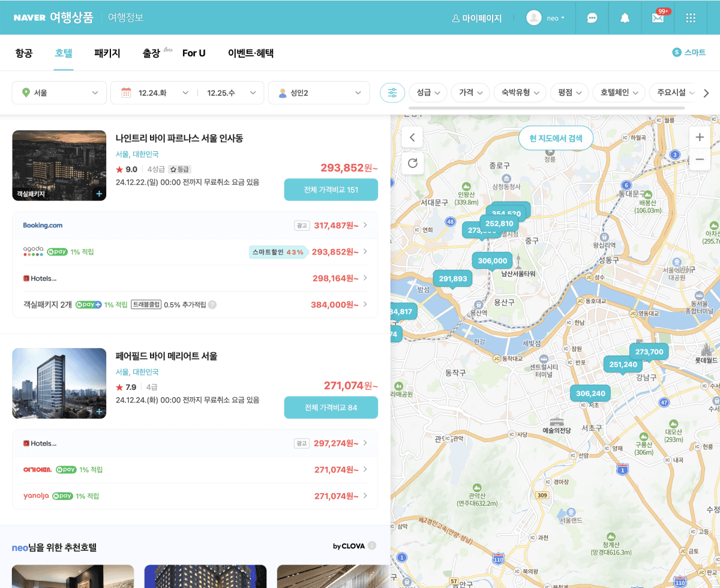Click 전체 가격비교 151 button
Image resolution: width=720 pixels, height=588 pixels.
click(x=331, y=190)
